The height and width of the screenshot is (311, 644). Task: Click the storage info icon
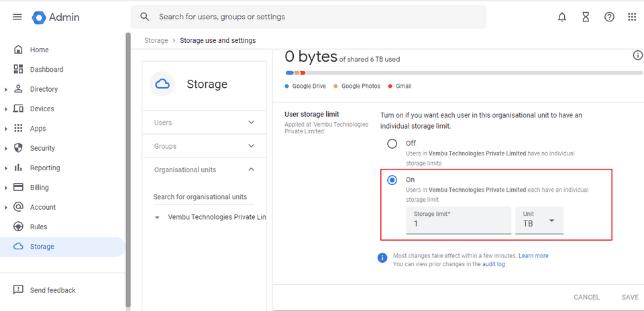tap(637, 56)
